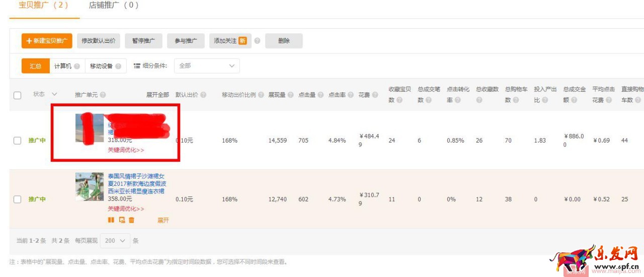The image size is (644, 277).
Task: Click 推广中 status of the 318.00元 row
Action: (x=37, y=141)
